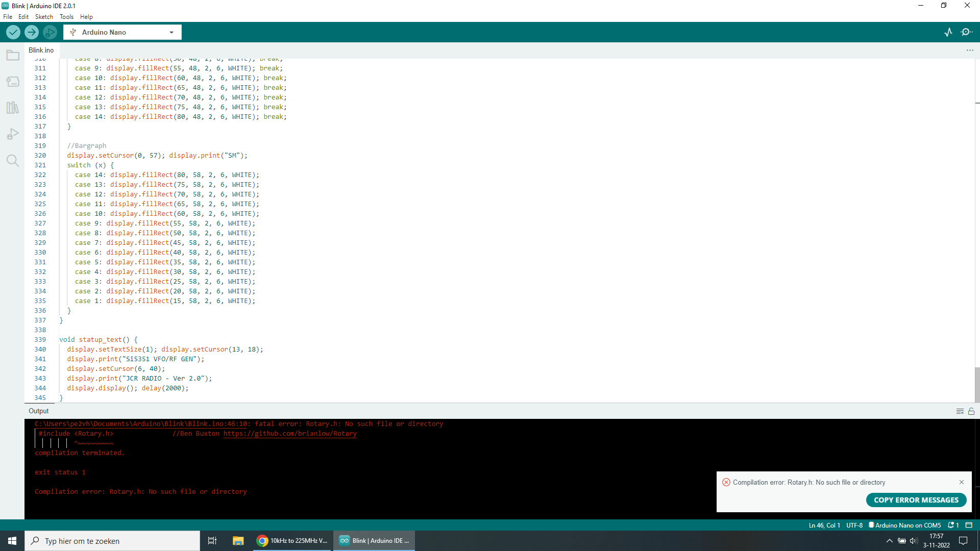
Task: Click the Arduino IDE taskbar button
Action: point(374,541)
